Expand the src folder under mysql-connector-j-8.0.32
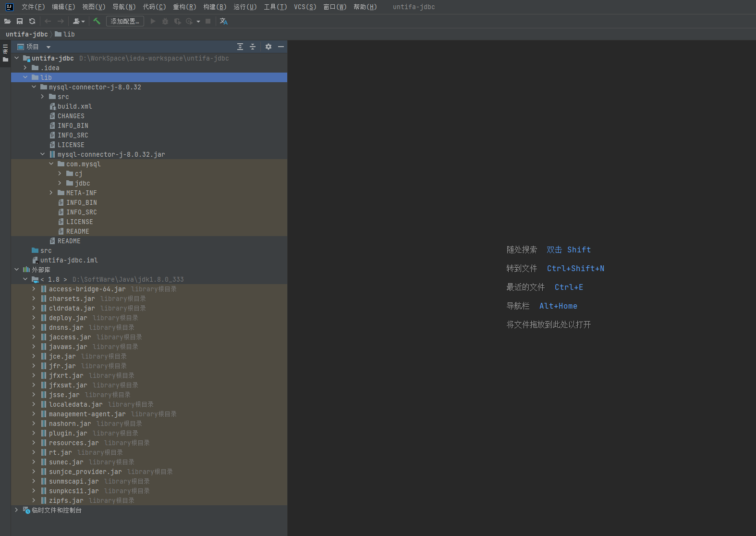 point(43,97)
